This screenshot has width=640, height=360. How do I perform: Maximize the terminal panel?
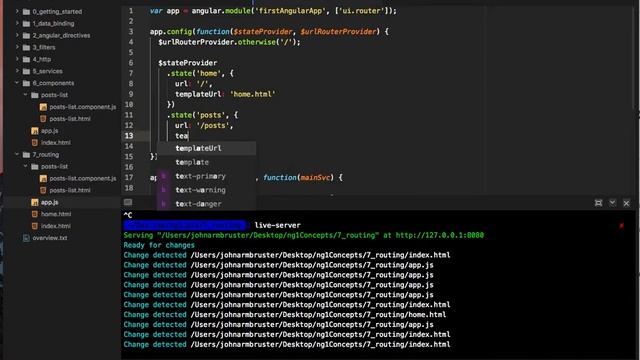coord(598,203)
